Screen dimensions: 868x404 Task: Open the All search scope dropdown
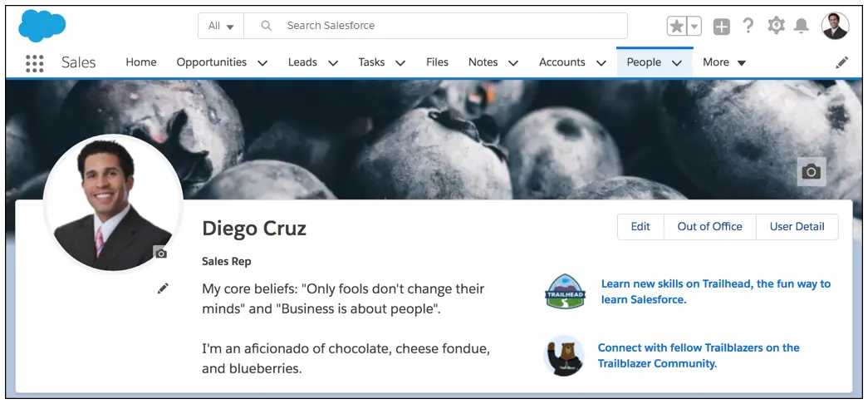(x=221, y=26)
